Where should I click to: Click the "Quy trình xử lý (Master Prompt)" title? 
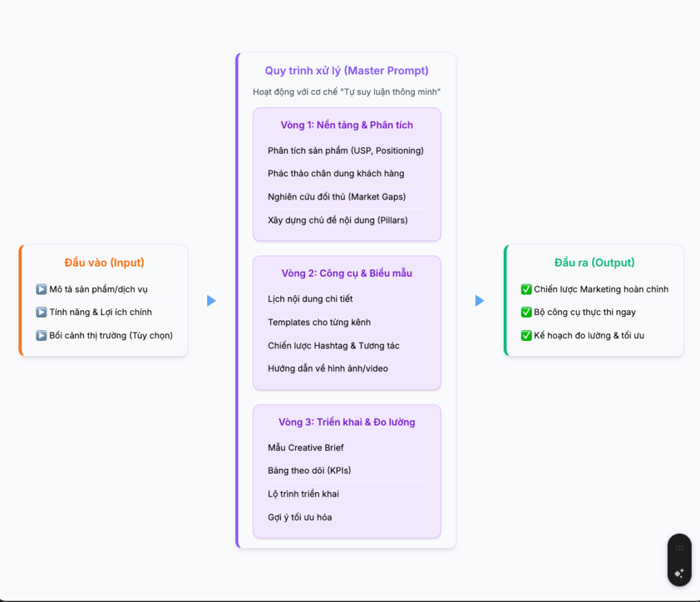click(347, 71)
